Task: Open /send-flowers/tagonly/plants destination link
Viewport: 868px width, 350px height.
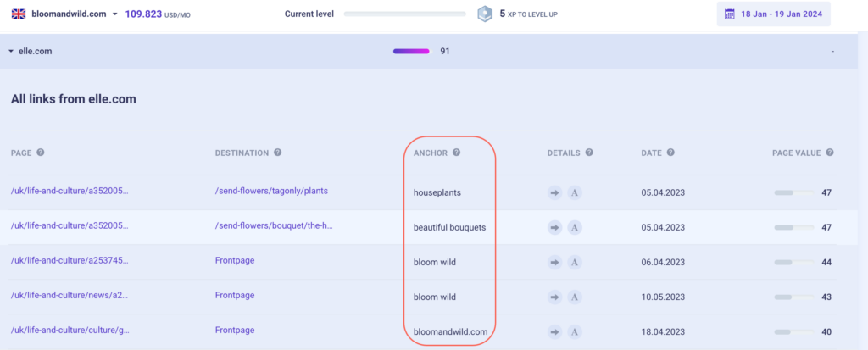Action: 271,191
